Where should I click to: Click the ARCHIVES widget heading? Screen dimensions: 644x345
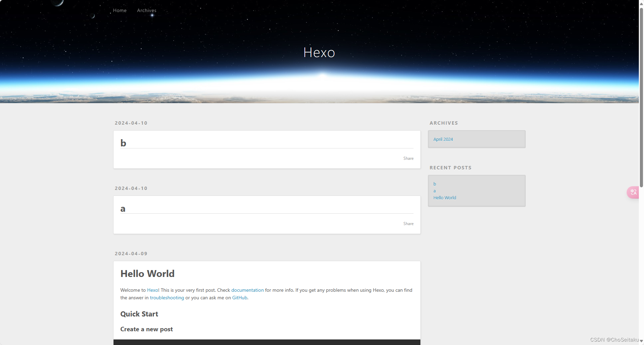444,123
